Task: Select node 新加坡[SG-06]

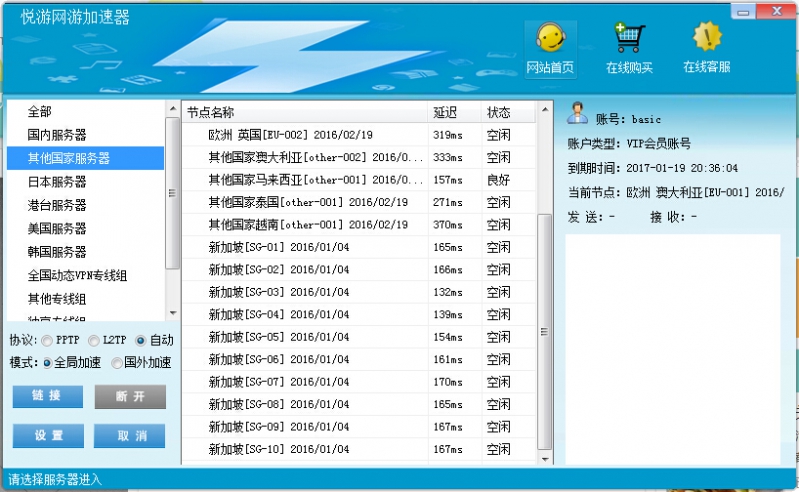Action: tap(359, 359)
